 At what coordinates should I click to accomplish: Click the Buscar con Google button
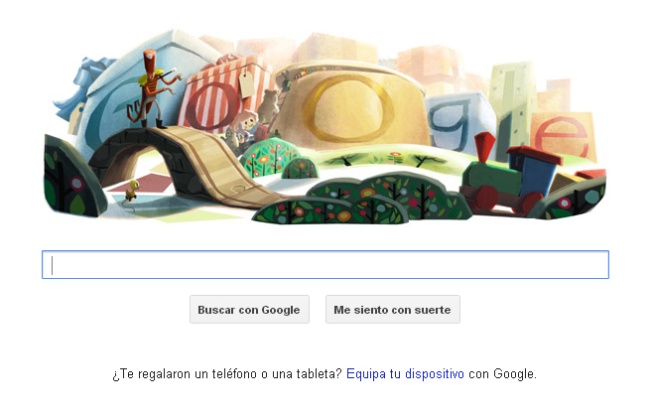click(x=250, y=309)
